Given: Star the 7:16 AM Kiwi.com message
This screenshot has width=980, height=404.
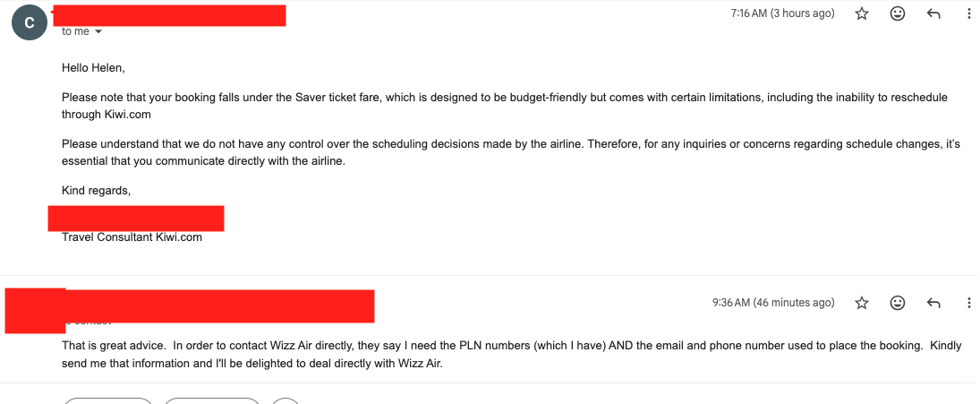Looking at the screenshot, I should pos(862,13).
